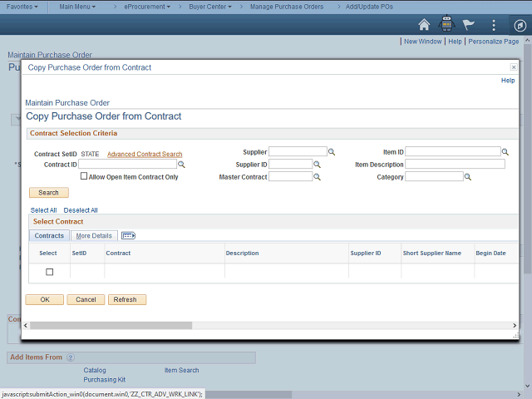This screenshot has height=399, width=532.
Task: Open the Advanced Contract Search link
Action: pos(145,155)
